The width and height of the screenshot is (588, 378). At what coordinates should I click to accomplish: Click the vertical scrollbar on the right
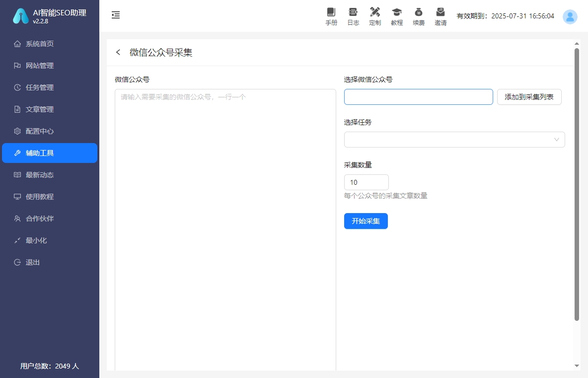(577, 184)
